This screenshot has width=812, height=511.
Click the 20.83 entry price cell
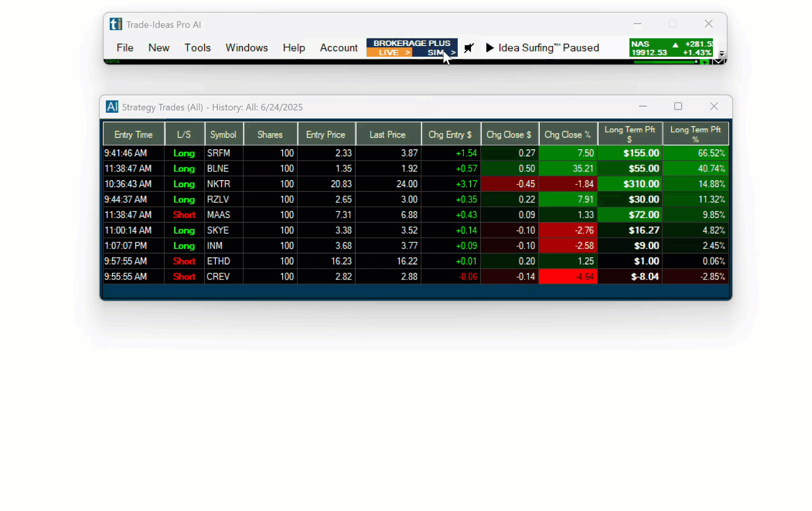pyautogui.click(x=326, y=184)
